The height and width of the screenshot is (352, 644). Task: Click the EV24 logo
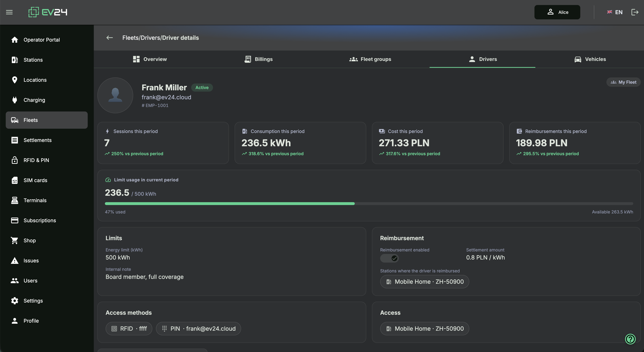48,12
